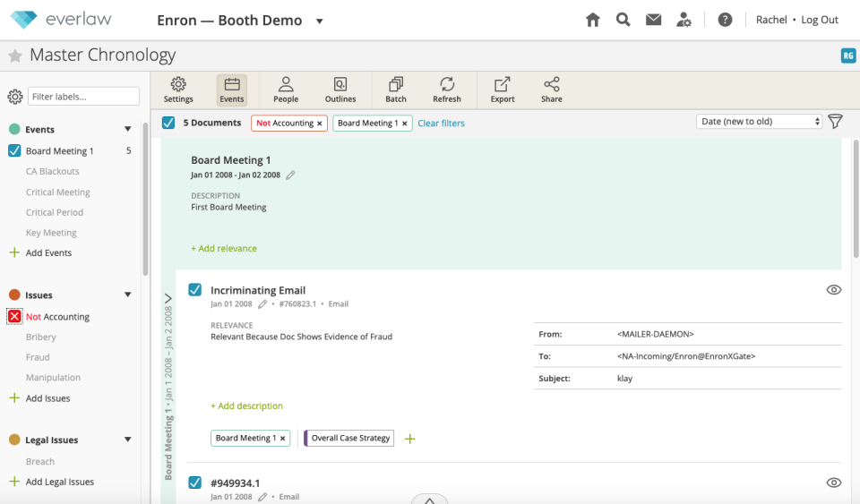Click + Add description
860x504 pixels.
tap(247, 406)
